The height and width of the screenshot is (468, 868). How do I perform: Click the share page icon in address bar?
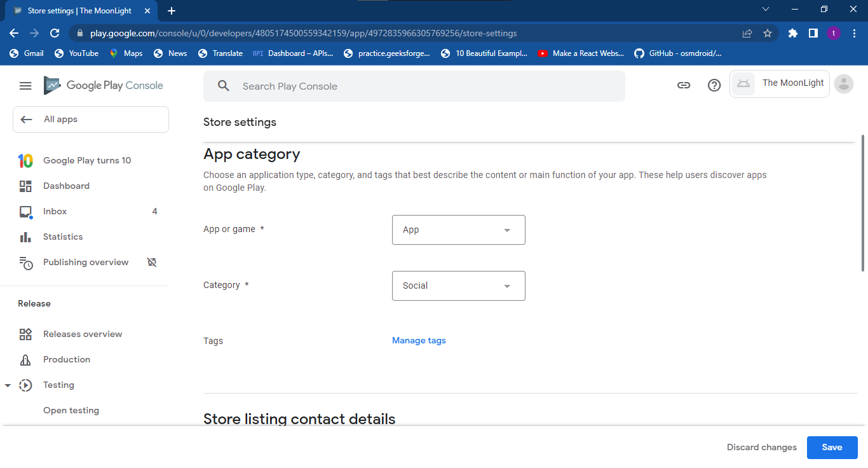(747, 33)
